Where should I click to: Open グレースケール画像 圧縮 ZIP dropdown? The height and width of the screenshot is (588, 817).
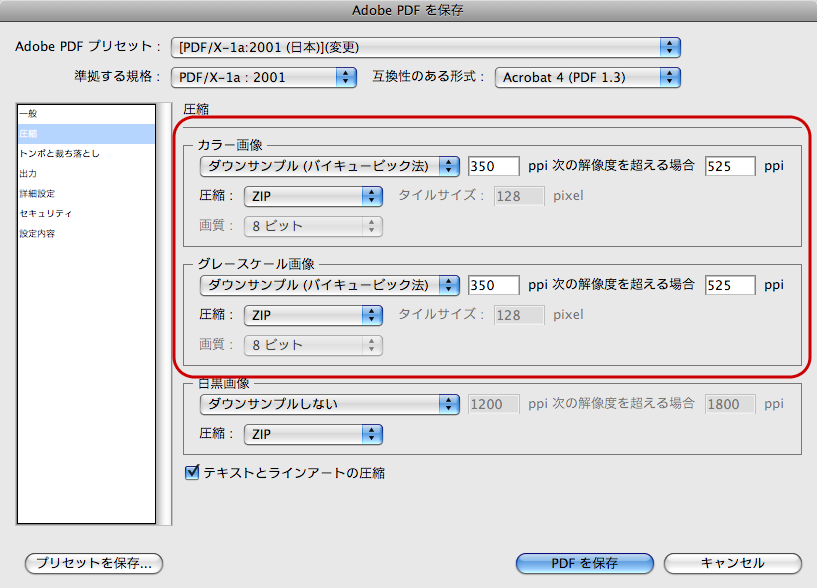[x=313, y=315]
